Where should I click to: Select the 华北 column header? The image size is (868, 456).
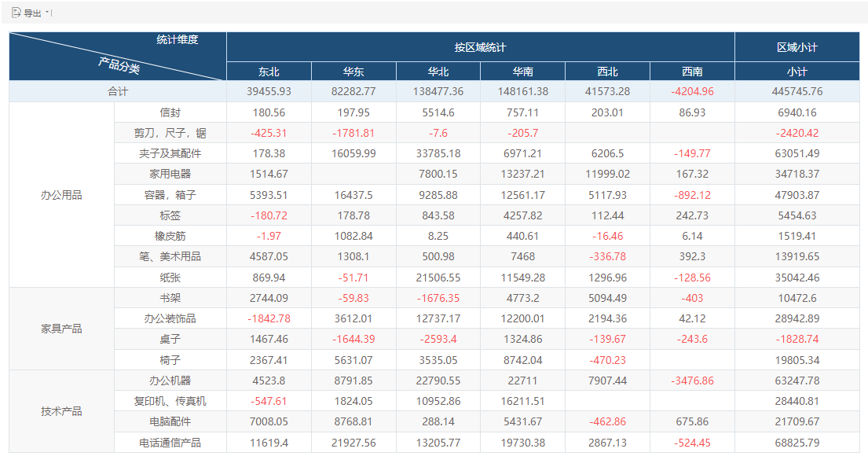[x=438, y=72]
